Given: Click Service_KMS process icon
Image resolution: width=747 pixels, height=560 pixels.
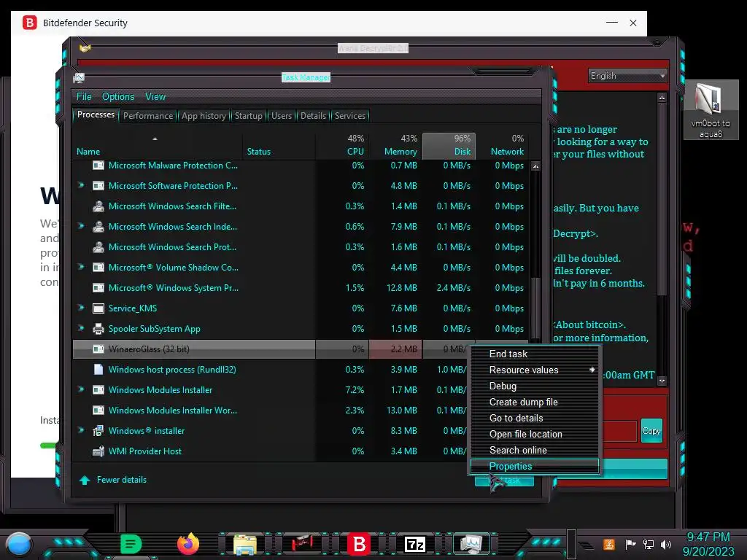Looking at the screenshot, I should [98, 308].
